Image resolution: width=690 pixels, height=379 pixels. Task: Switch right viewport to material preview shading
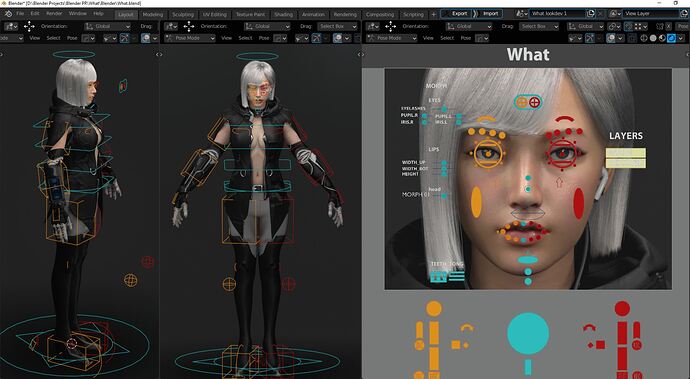(662, 38)
